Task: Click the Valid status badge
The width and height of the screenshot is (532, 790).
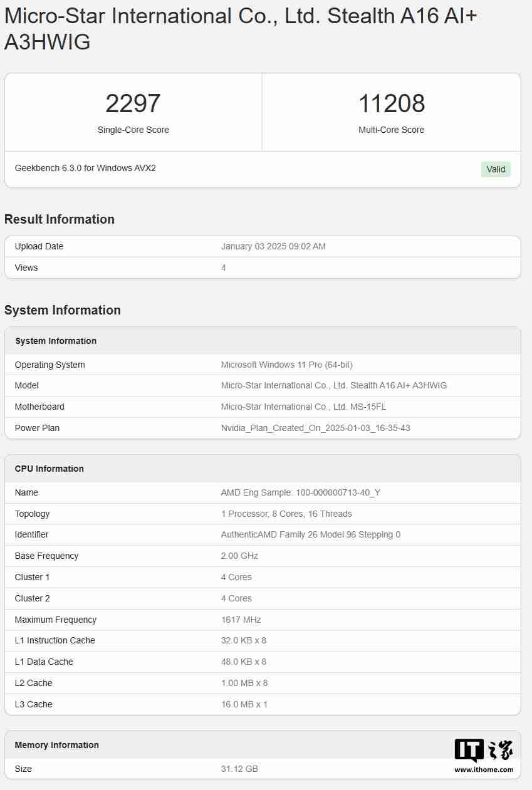Action: pyautogui.click(x=495, y=169)
